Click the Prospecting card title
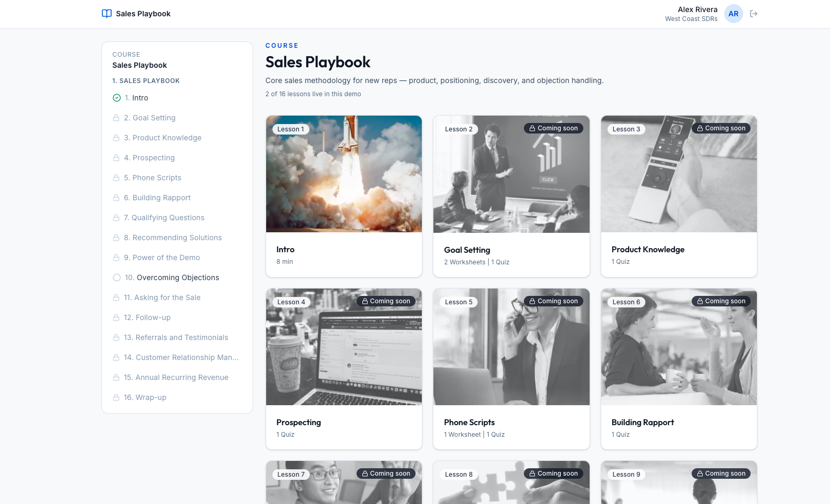 point(299,423)
